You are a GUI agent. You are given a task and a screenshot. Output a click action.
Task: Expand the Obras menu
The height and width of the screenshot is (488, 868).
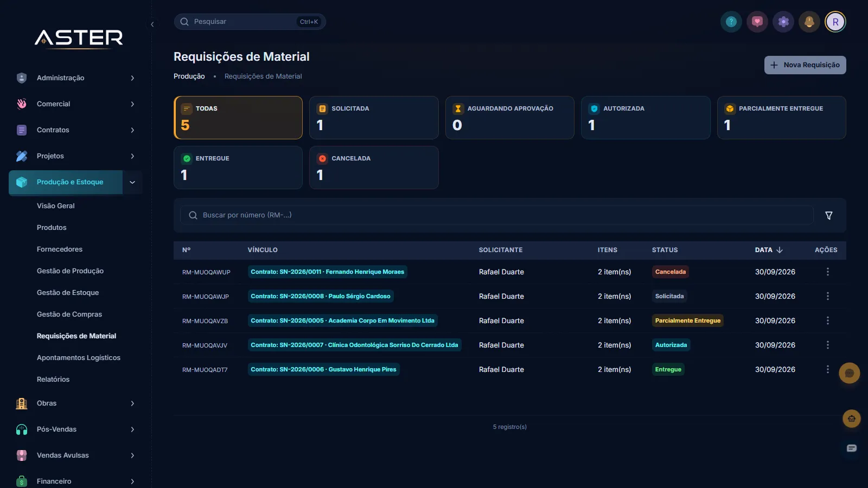[76, 403]
